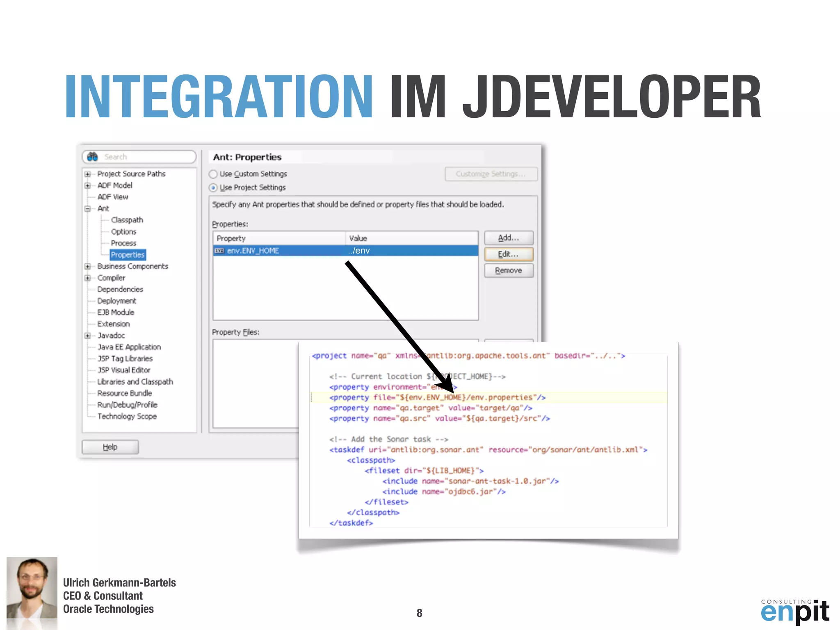The width and height of the screenshot is (840, 630).
Task: Click inside the Property Files list box
Action: (256, 383)
